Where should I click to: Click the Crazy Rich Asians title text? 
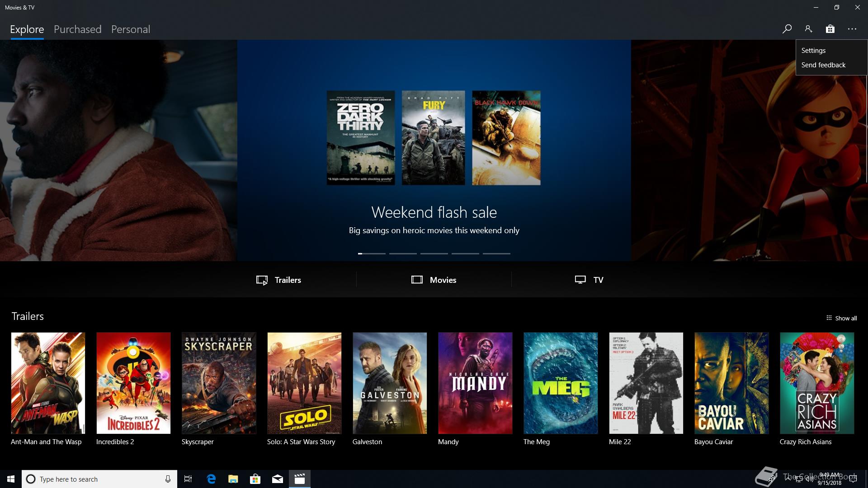tap(806, 442)
